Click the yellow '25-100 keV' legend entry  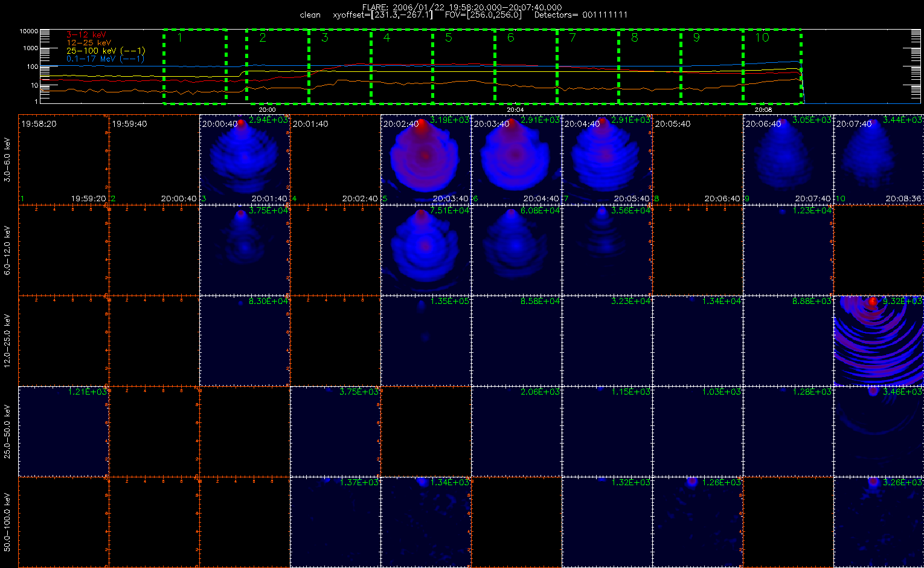click(106, 51)
